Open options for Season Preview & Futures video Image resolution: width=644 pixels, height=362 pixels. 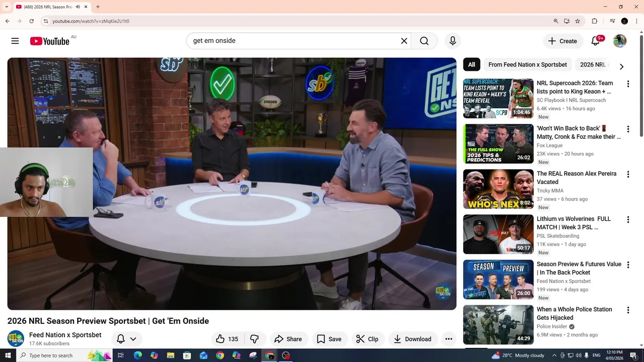point(628,265)
